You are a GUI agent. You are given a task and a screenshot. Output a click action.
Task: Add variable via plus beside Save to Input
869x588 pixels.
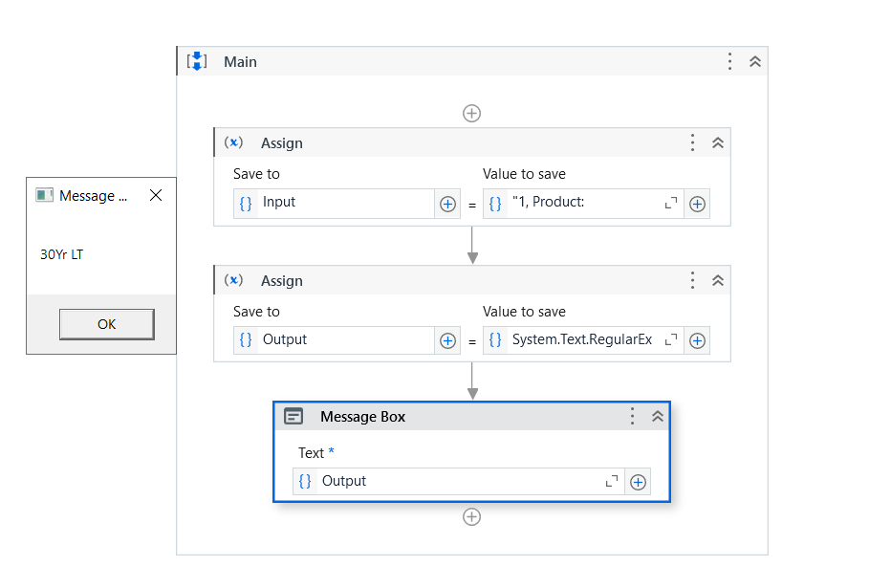pos(446,203)
